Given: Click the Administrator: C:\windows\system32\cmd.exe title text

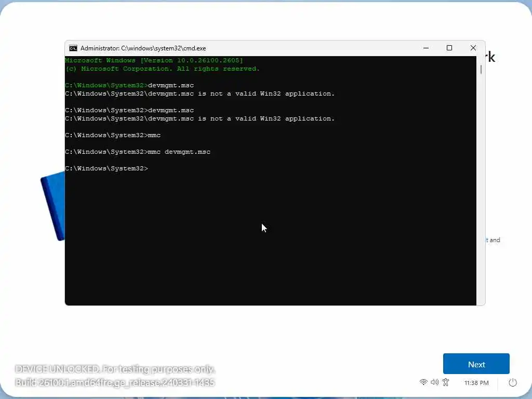Looking at the screenshot, I should (143, 48).
